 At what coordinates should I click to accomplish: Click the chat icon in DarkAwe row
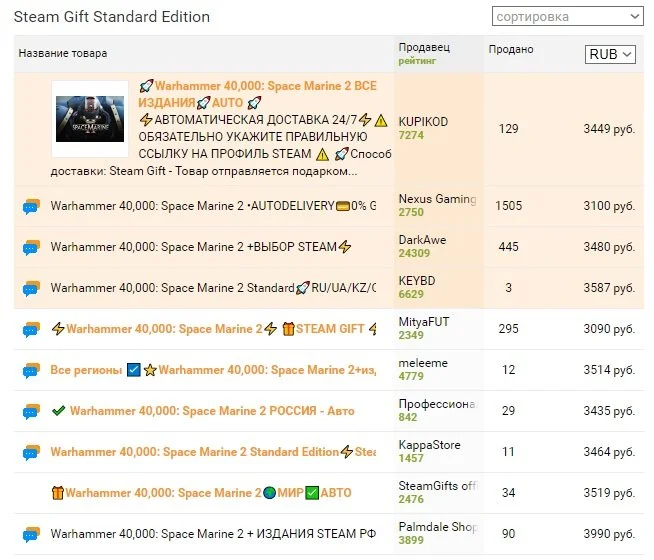pyautogui.click(x=31, y=247)
